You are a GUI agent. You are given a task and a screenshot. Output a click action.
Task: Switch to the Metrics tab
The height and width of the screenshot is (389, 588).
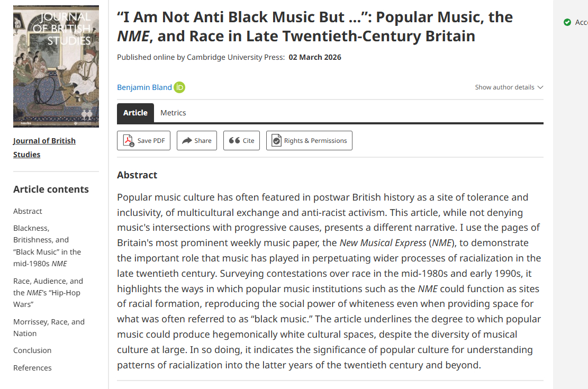point(173,113)
